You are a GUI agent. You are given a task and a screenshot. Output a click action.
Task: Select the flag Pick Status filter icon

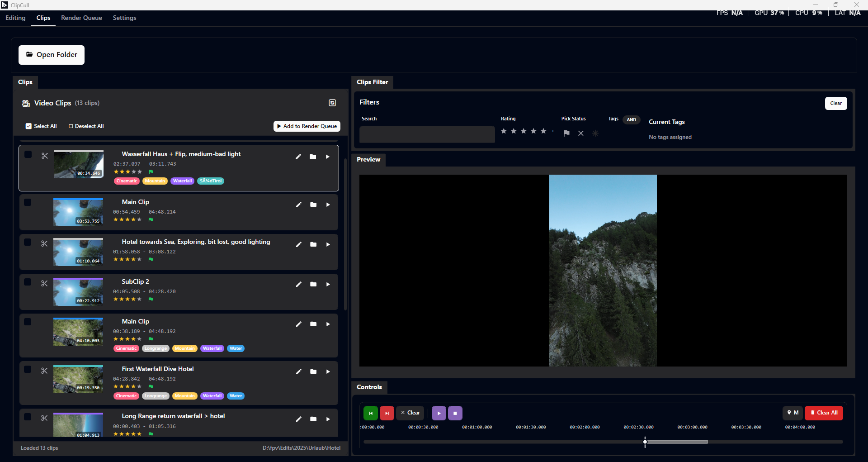click(566, 133)
